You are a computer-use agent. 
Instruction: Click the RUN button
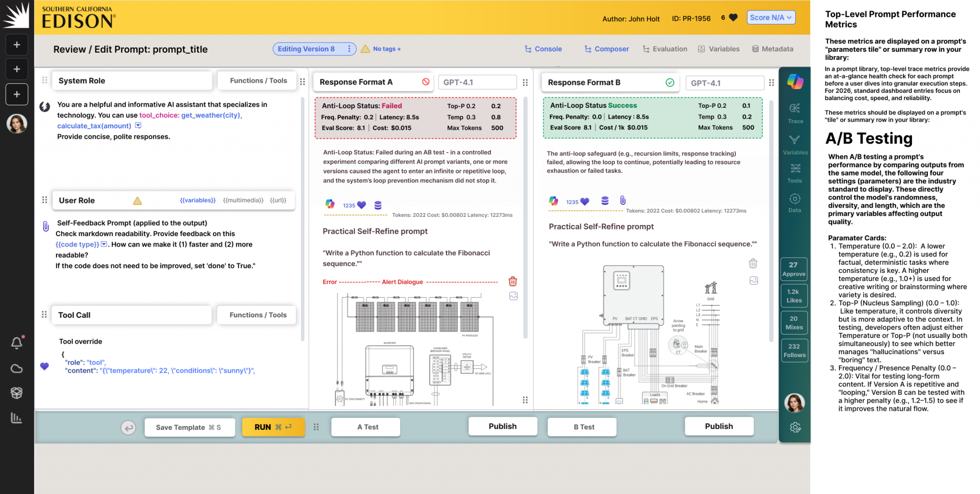click(x=273, y=427)
